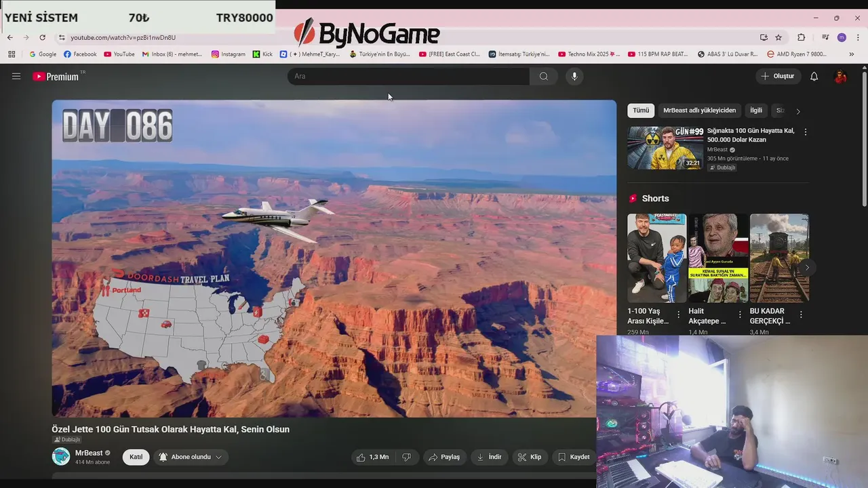Click the video player showing DAY 086
Image resolution: width=868 pixels, height=488 pixels.
[334, 258]
